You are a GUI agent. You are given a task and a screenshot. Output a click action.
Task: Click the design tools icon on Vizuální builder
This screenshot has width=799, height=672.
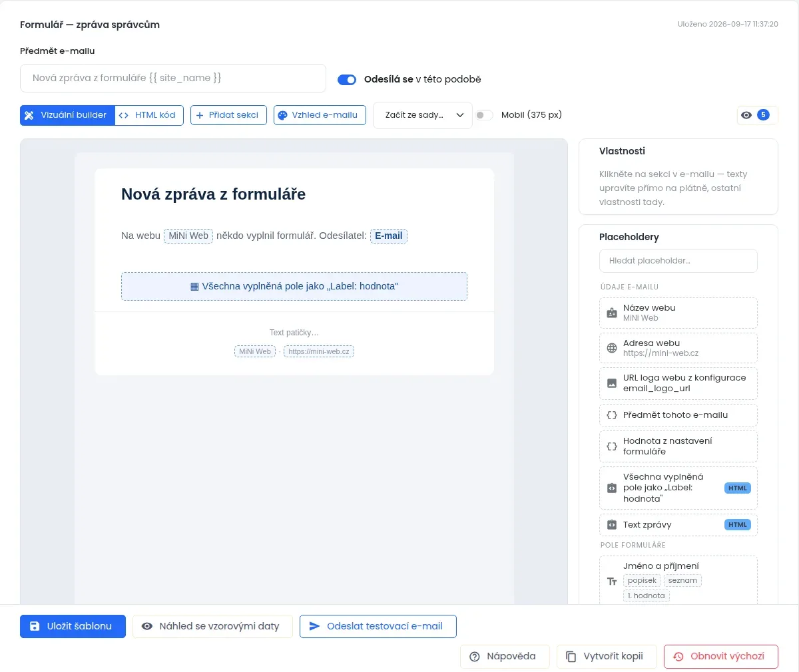(x=29, y=115)
